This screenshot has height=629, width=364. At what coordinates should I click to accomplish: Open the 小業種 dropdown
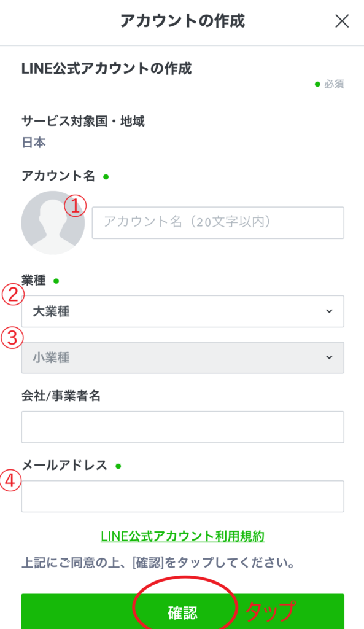(182, 357)
